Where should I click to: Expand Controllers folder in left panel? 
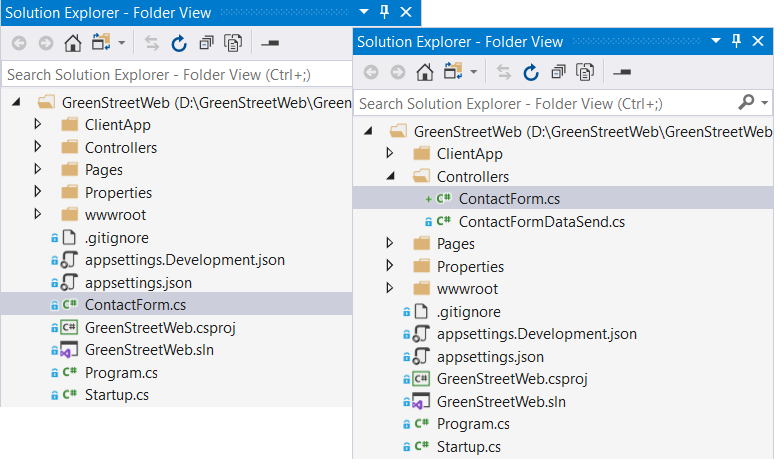38,146
